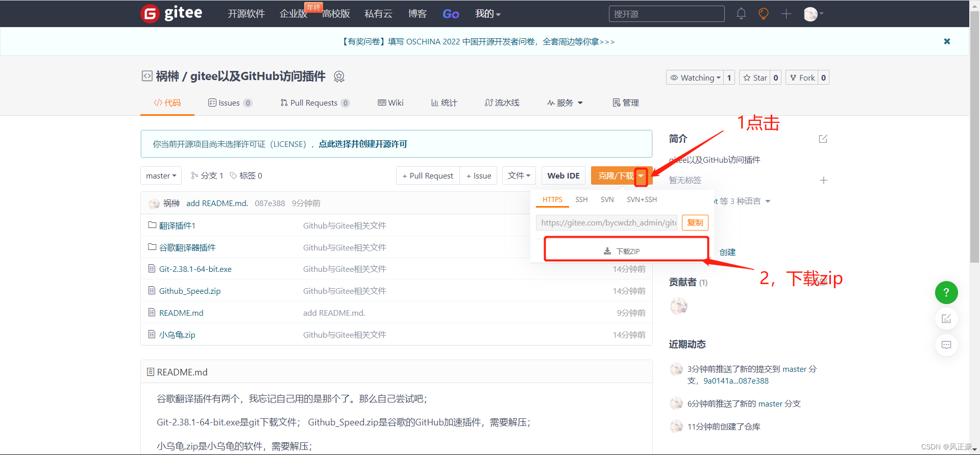This screenshot has width=980, height=455.
Task: Click the 分支 1 branches link
Action: point(207,175)
